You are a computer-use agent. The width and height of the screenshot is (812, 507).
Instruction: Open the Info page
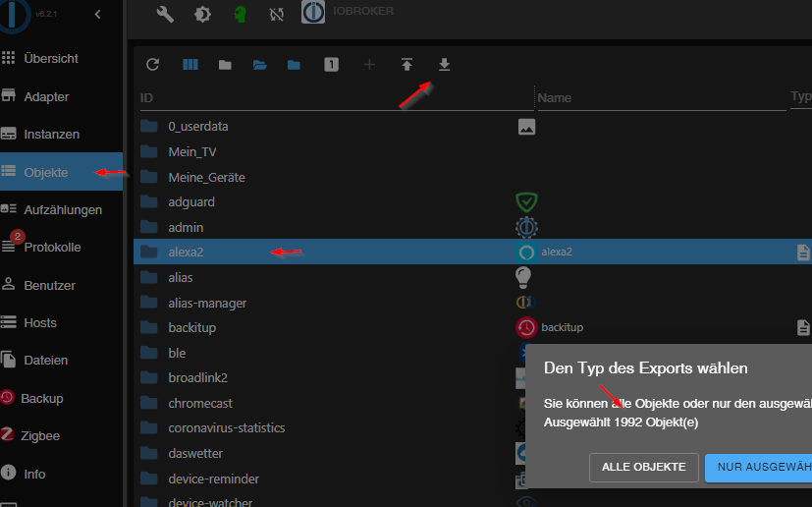click(x=61, y=474)
